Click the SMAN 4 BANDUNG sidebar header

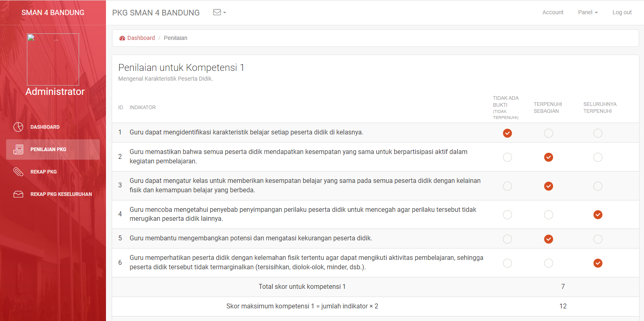53,13
